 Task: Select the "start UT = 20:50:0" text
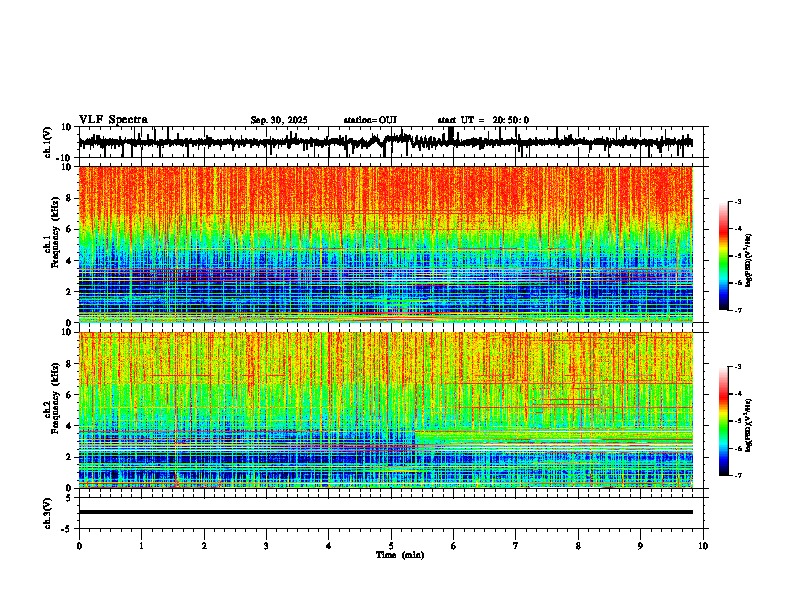(x=483, y=120)
